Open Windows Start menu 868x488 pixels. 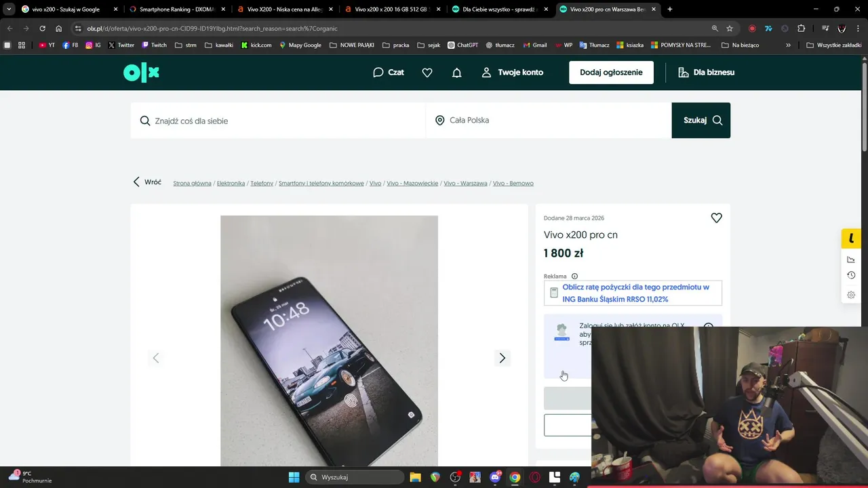coord(294,477)
